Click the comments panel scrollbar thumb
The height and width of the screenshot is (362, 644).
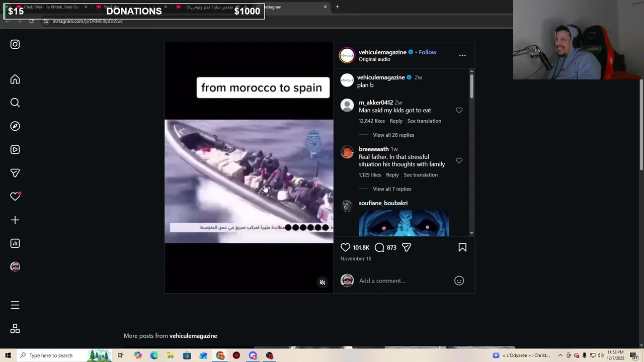pyautogui.click(x=471, y=85)
